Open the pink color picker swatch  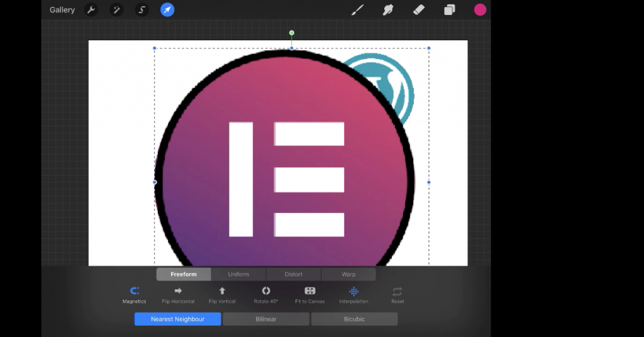(x=480, y=10)
